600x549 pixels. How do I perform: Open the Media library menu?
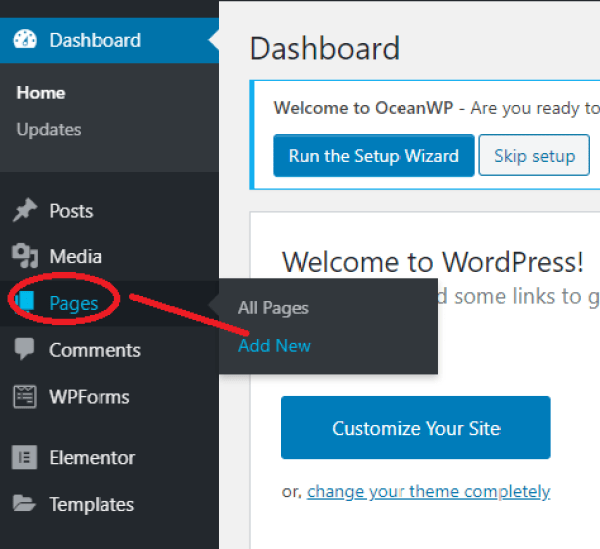click(x=109, y=256)
